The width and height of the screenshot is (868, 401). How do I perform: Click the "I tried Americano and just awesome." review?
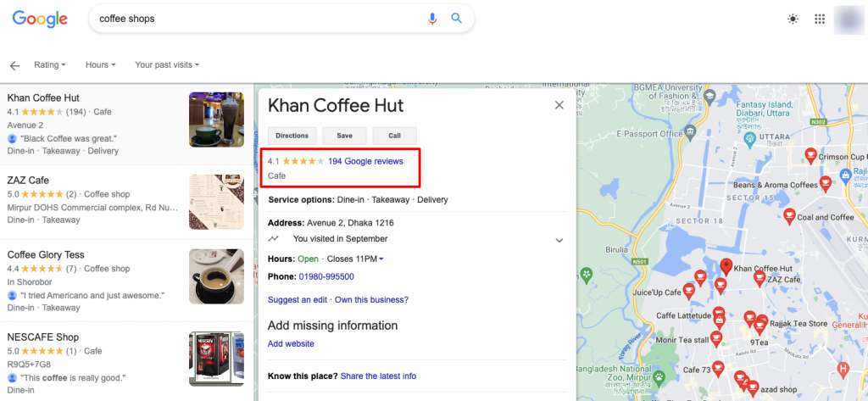(x=92, y=295)
